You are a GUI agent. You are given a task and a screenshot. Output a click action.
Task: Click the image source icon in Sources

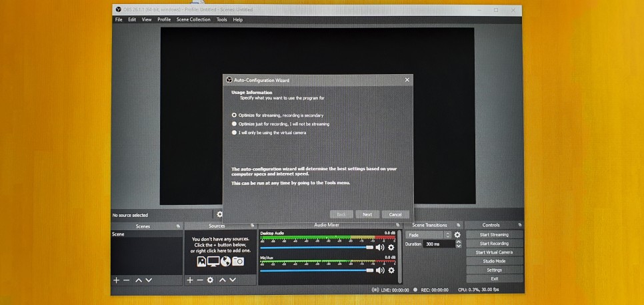[201, 262]
